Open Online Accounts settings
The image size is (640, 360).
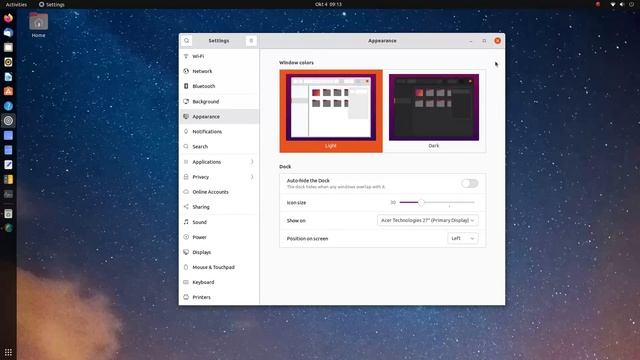(219, 192)
